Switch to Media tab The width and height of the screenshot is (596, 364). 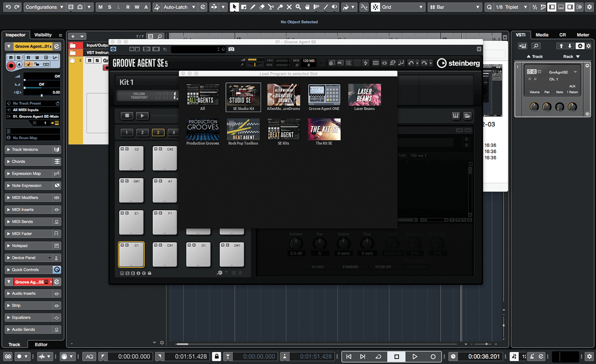tap(542, 35)
